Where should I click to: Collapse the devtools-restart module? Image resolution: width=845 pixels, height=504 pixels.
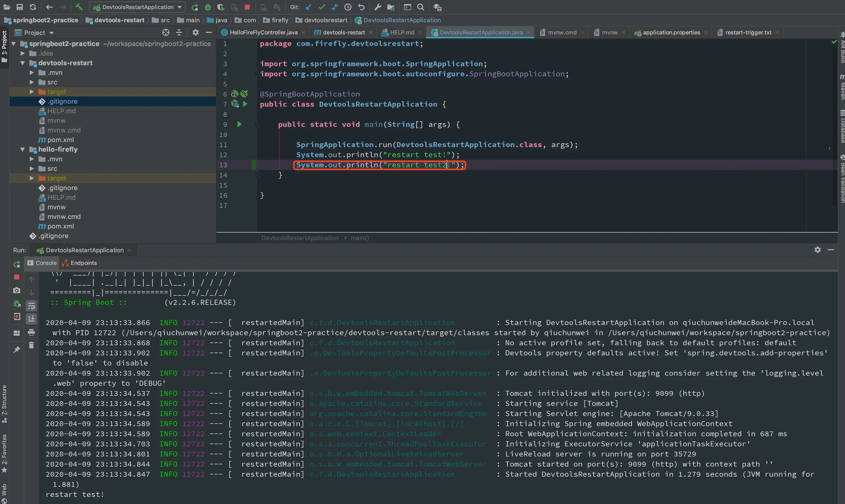(22, 63)
